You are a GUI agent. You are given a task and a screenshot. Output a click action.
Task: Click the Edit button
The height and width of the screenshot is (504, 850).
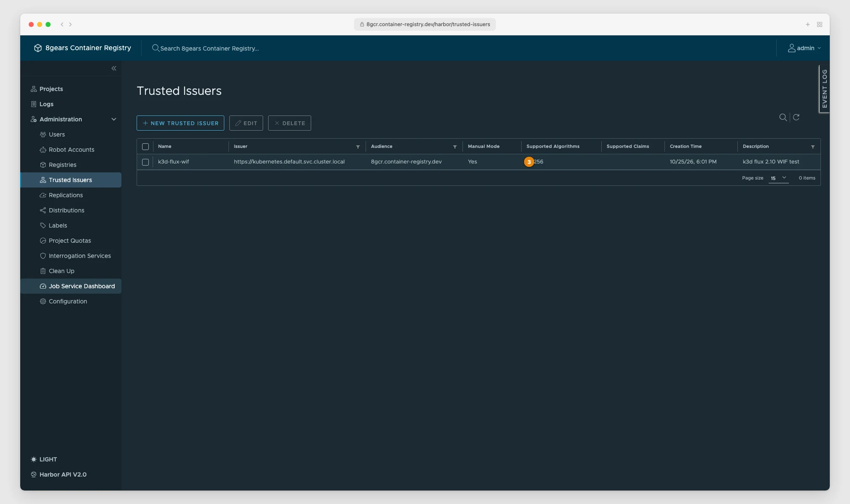coord(246,123)
